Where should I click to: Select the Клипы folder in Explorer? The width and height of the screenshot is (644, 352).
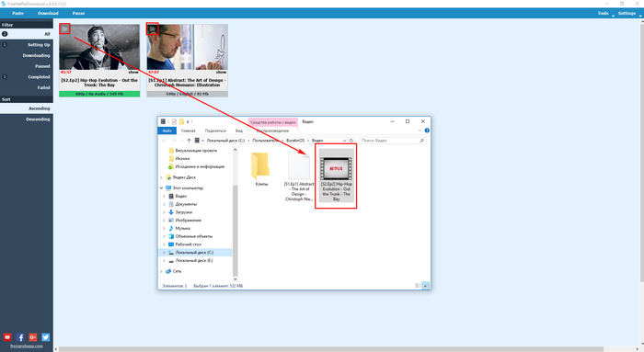click(260, 165)
